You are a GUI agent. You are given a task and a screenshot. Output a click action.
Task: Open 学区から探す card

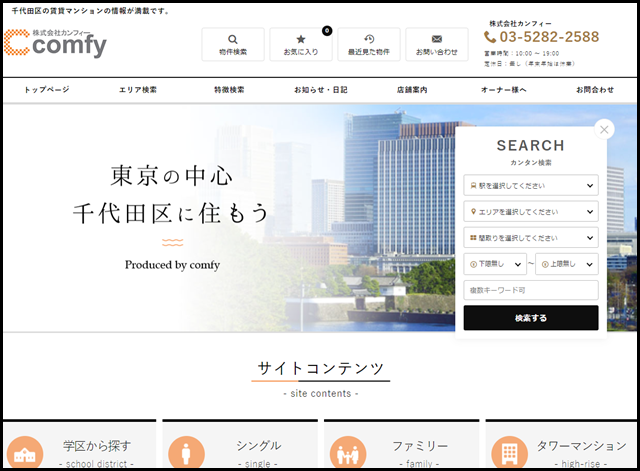pos(80,444)
